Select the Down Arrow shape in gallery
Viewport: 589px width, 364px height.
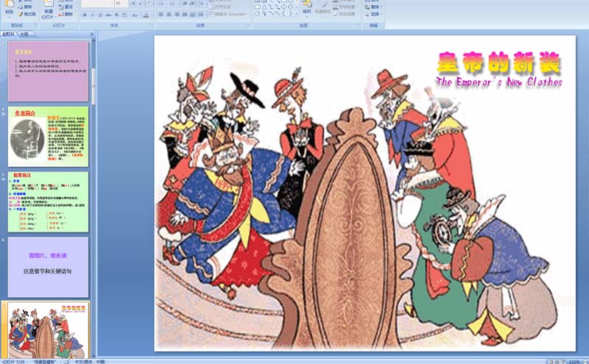[290, 7]
